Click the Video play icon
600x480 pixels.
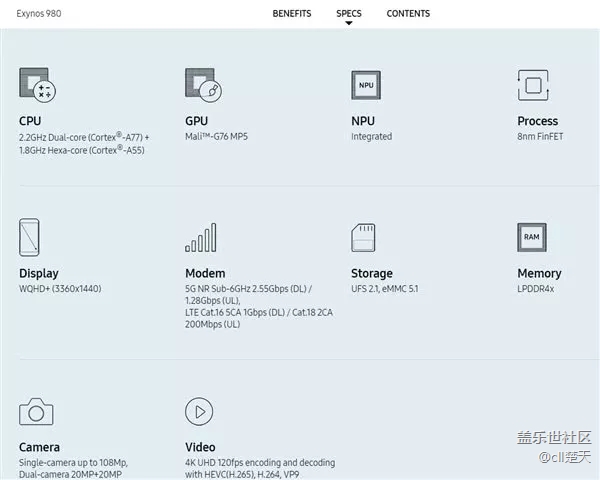pyautogui.click(x=200, y=411)
